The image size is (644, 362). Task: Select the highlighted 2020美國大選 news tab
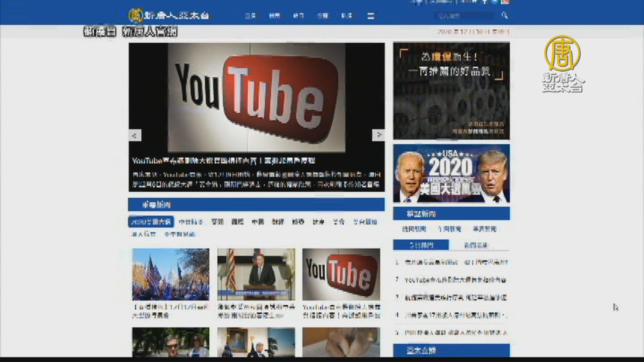[x=151, y=222]
